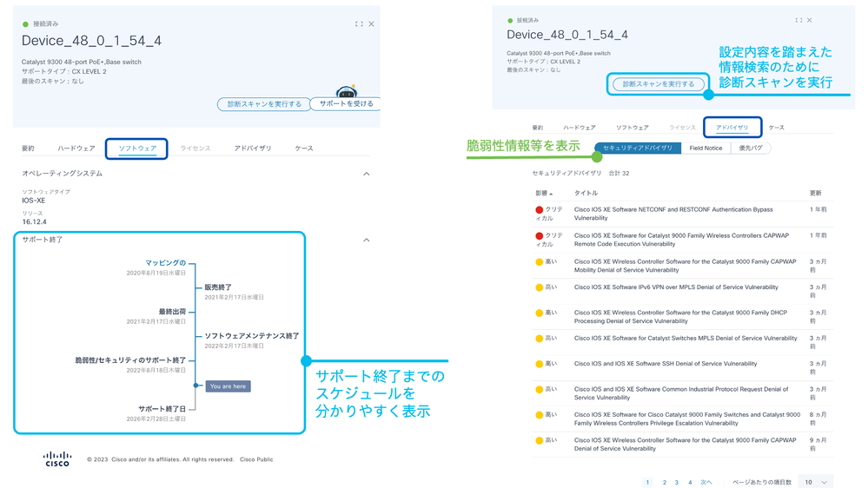Viewport: 868px width, 488px height.
Task: Open 要約 tab in right panel
Action: [x=538, y=128]
